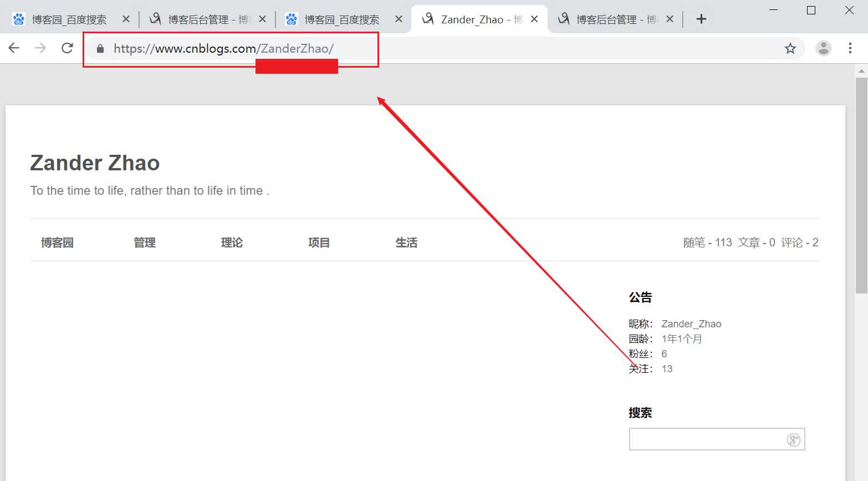Screen dimensions: 868x481
Task: Click the address bar URL
Action: (223, 49)
